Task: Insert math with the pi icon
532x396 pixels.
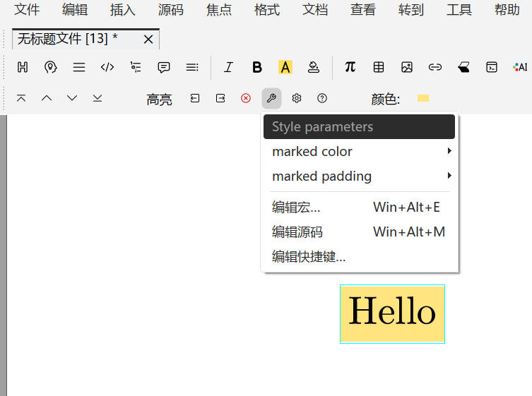Action: [x=350, y=67]
